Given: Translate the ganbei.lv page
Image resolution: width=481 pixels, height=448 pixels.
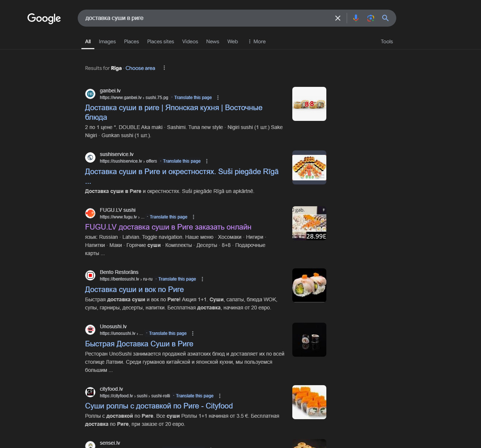Looking at the screenshot, I should [193, 98].
